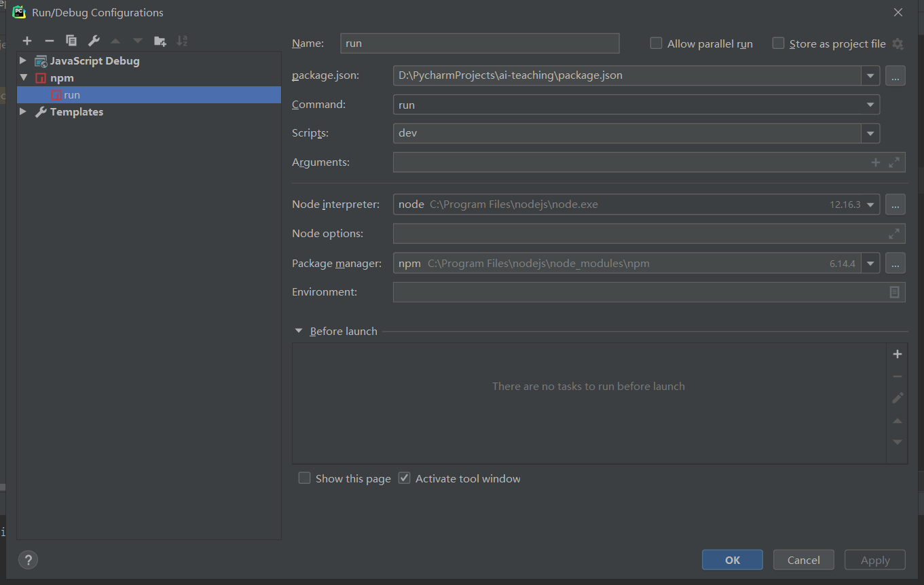Edit configuration templates with the wrench icon
The width and height of the screenshot is (924, 585).
pyautogui.click(x=92, y=40)
